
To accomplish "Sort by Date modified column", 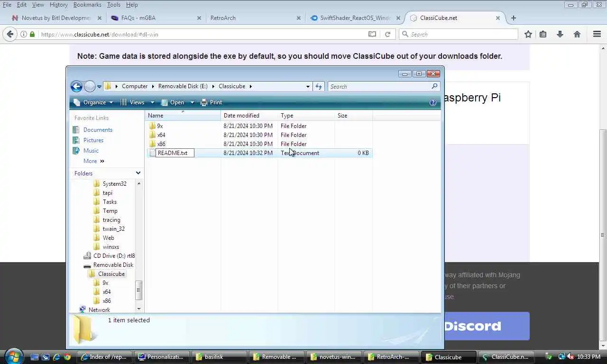I will click(249, 116).
